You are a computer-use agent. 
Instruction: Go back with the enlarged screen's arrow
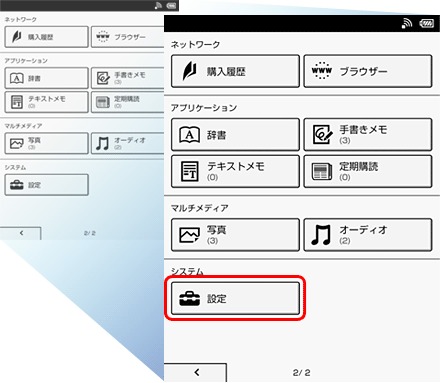[196, 373]
